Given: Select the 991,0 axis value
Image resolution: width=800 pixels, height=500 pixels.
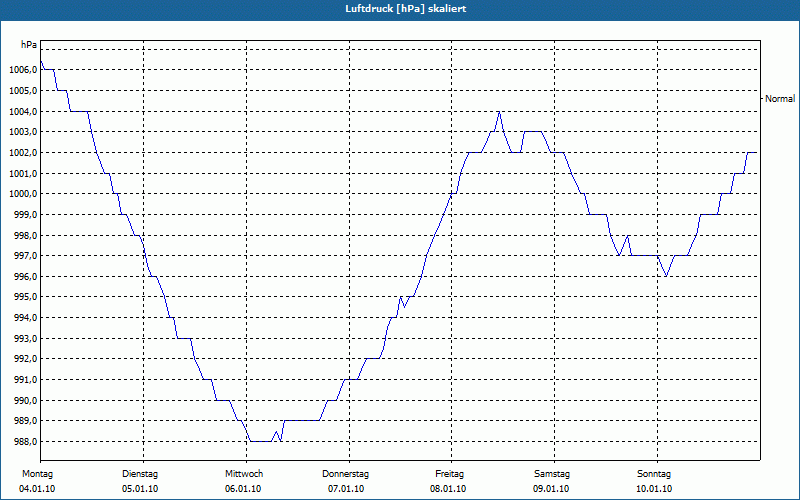Looking at the screenshot, I should point(26,380).
